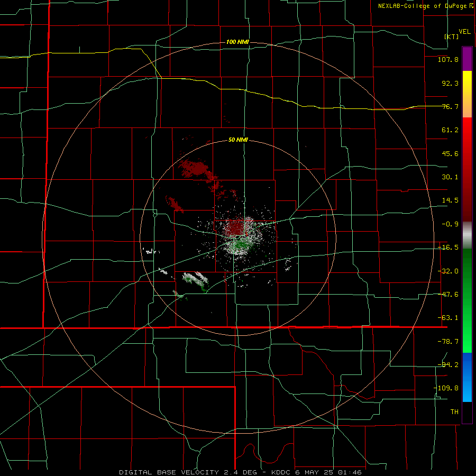This screenshot has width=476, height=476.
Task: Click the -78.7 velocity scale value
Action: click(448, 342)
